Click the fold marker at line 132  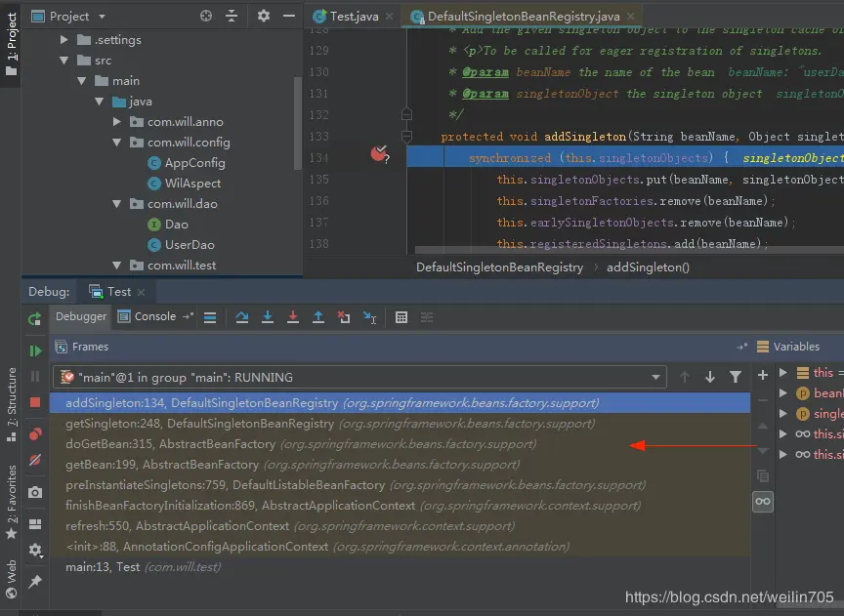[x=406, y=114]
